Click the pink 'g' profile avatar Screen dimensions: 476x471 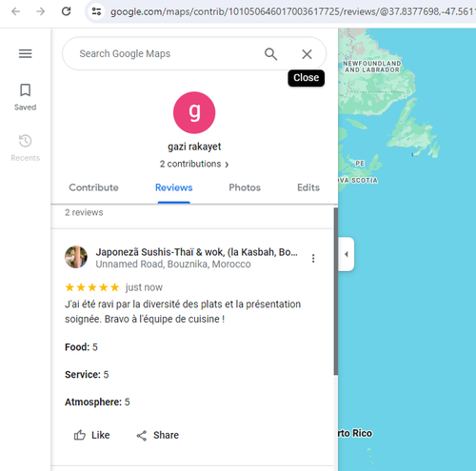[194, 112]
